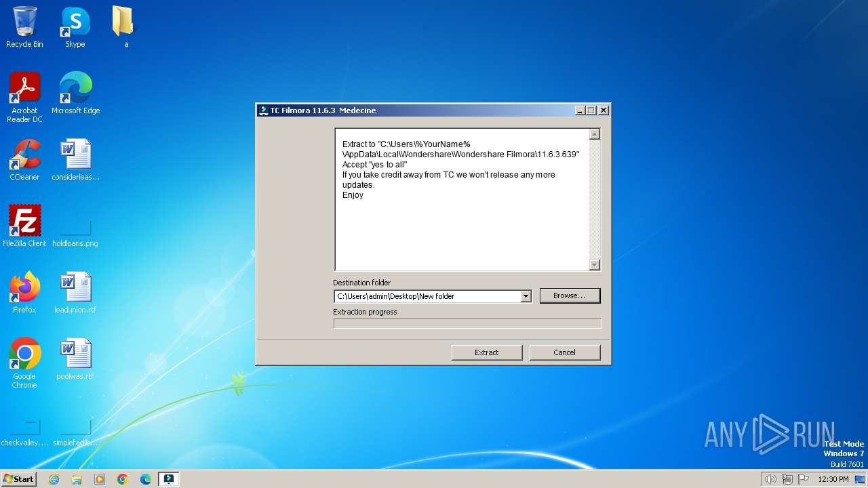Open Internet Explorer from taskbar
This screenshot has height=488, width=868.
point(54,479)
